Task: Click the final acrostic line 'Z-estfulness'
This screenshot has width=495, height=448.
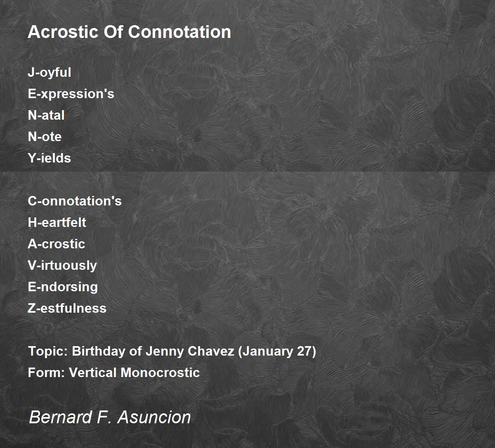Action: (67, 309)
